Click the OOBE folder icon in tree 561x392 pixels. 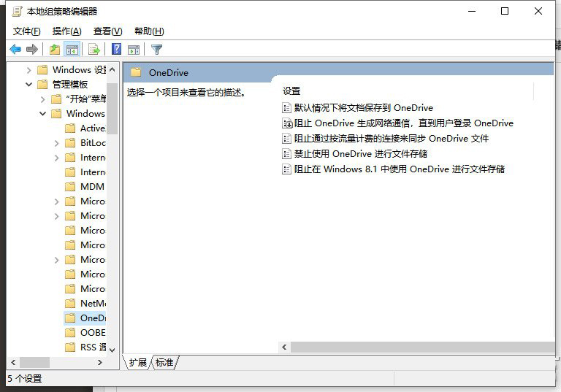point(70,333)
